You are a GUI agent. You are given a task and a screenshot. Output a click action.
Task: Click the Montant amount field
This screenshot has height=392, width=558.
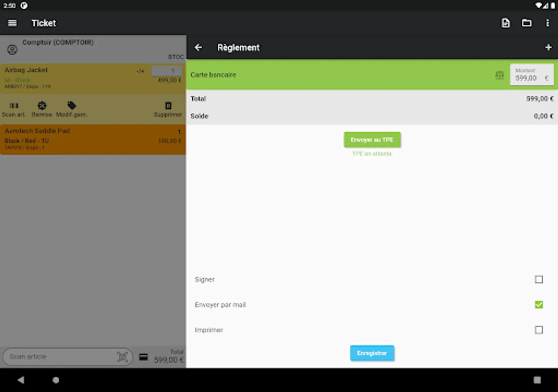click(532, 75)
